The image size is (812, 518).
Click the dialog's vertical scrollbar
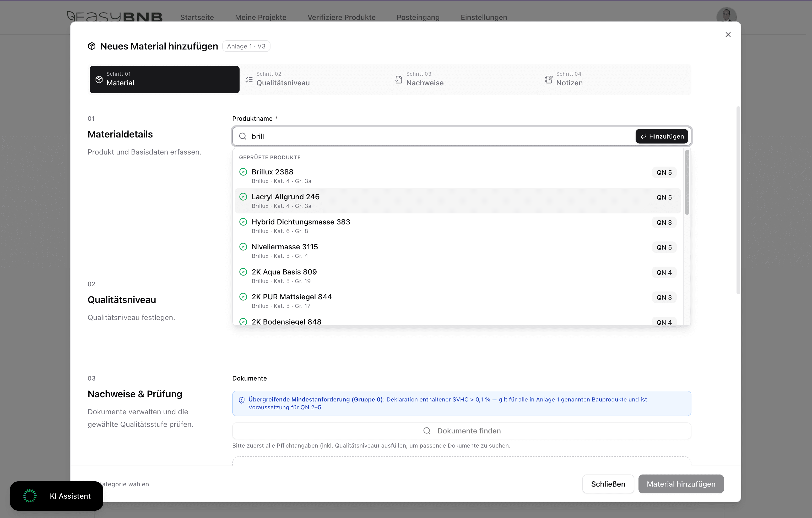(738, 200)
